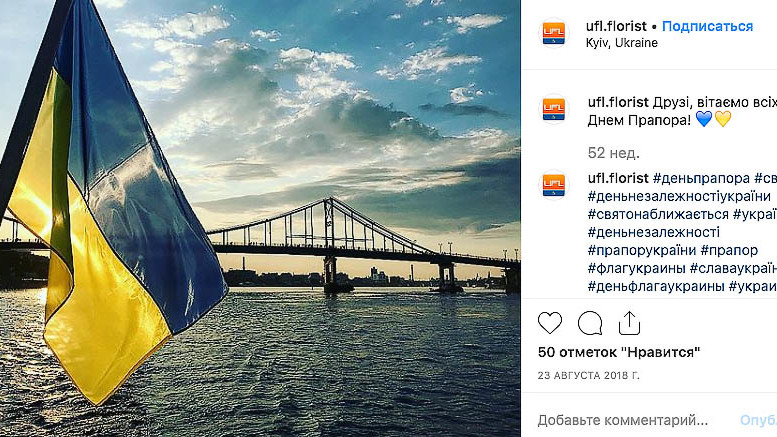
Task: Open comments via speech bubble icon
Action: [590, 323]
